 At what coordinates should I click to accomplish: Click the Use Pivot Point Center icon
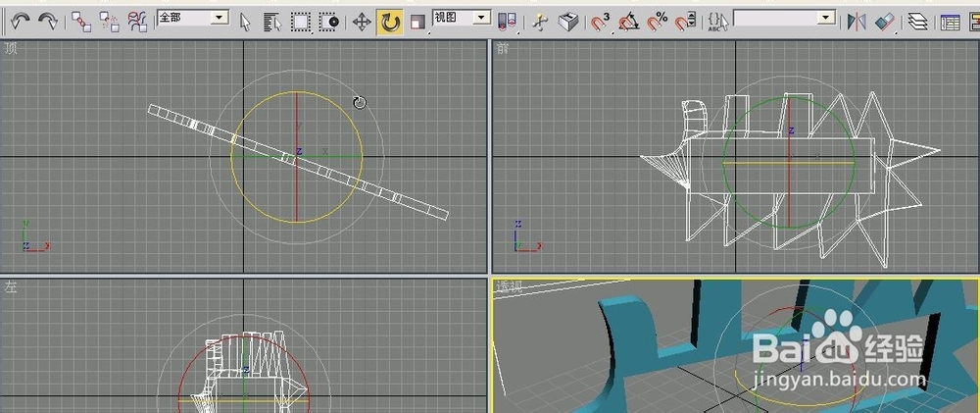507,23
